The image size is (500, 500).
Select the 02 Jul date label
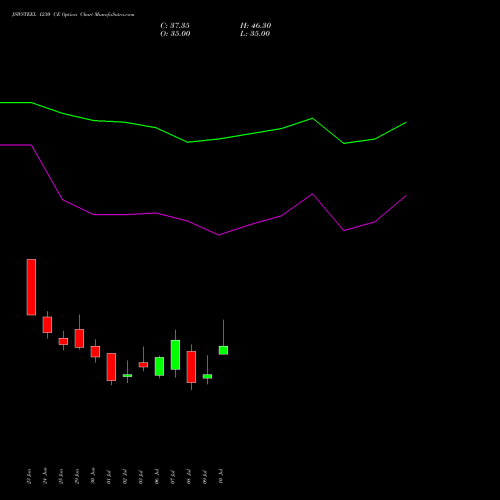pyautogui.click(x=125, y=476)
